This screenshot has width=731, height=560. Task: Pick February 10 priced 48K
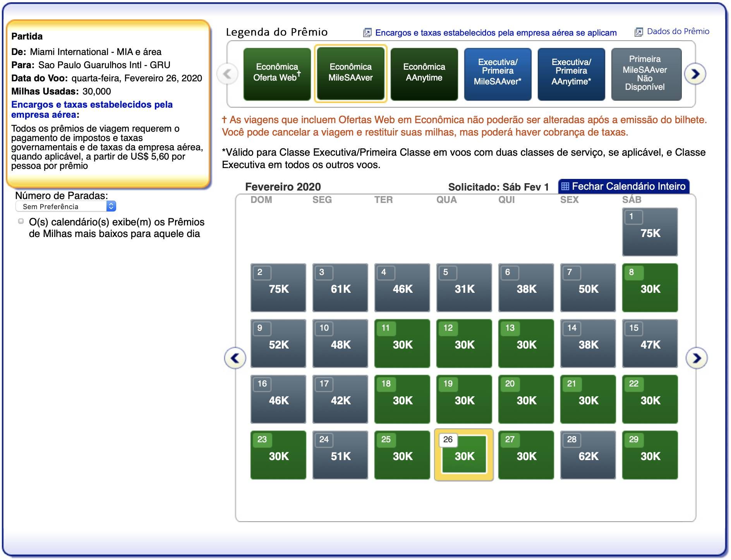tap(340, 344)
